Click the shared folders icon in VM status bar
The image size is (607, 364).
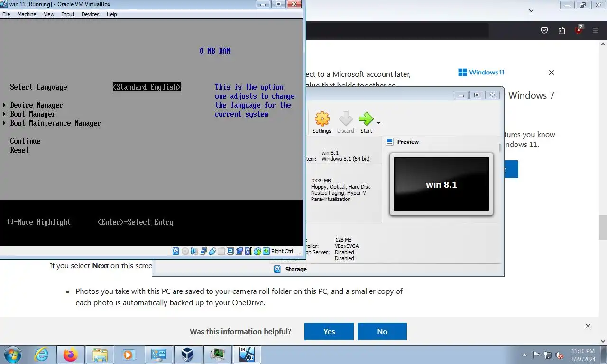221,251
